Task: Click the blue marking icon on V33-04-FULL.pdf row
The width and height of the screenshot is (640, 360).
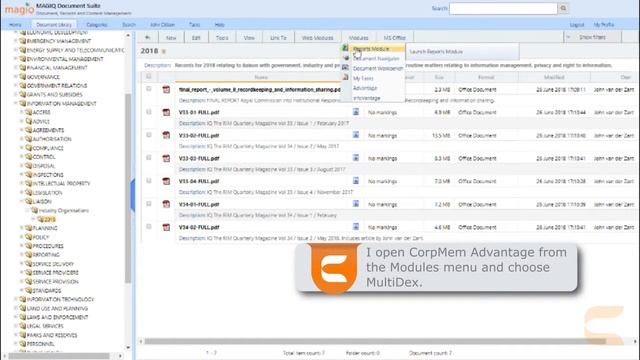Action: [356, 180]
